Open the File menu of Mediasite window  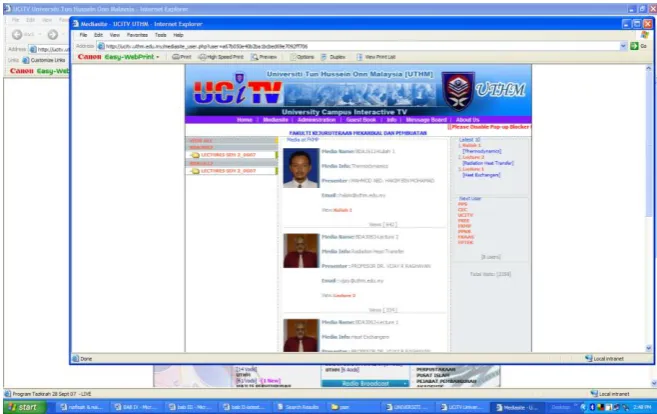(x=83, y=35)
